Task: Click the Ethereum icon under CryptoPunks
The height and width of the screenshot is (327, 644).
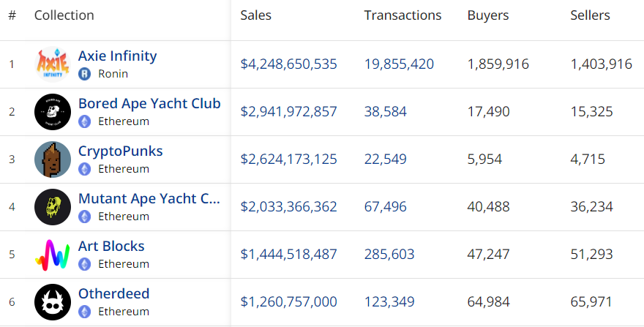Action: click(x=85, y=169)
